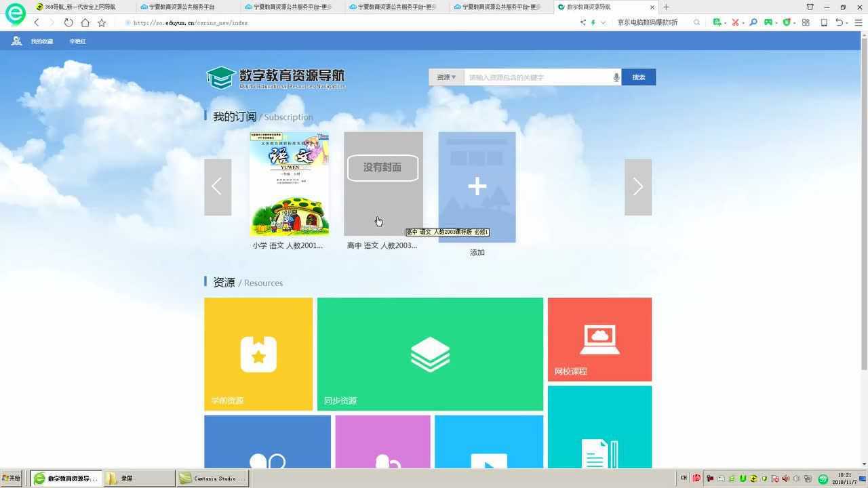Click the red scissors screenshot tool
This screenshot has width=868, height=488.
(735, 22)
